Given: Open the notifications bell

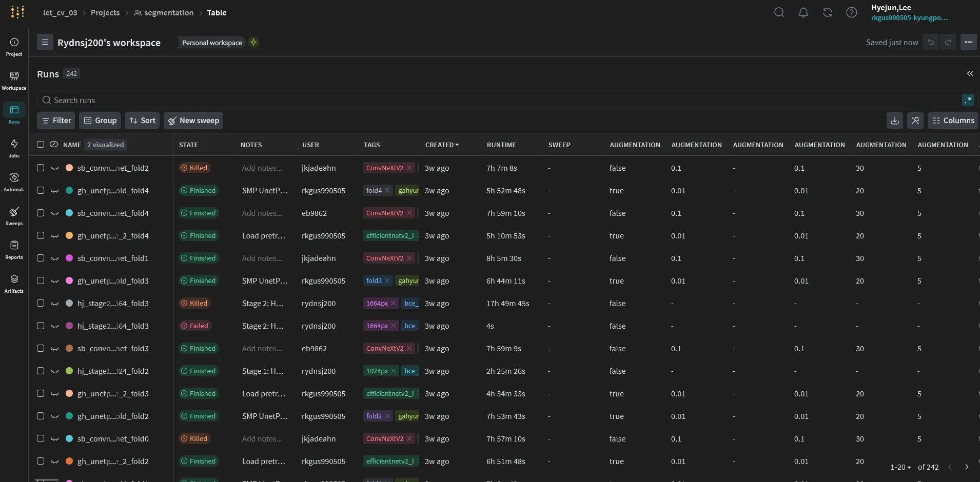Looking at the screenshot, I should point(803,12).
